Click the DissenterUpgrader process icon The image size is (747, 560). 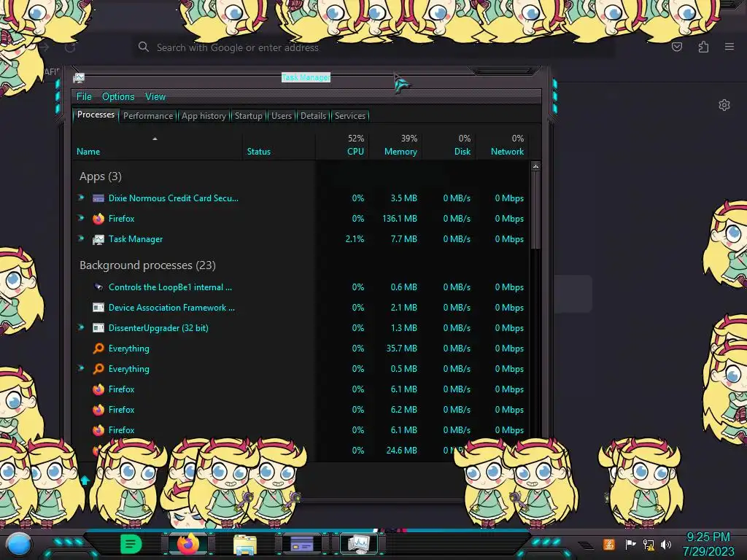98,328
